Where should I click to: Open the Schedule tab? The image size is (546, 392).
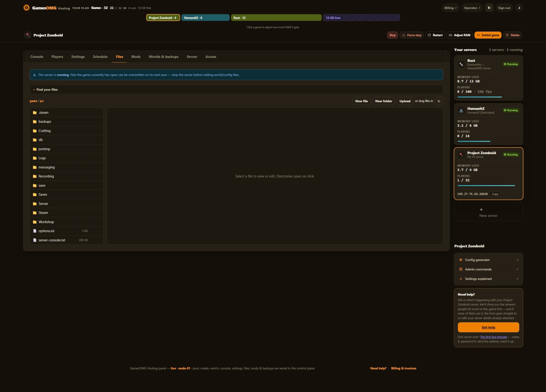click(x=100, y=57)
